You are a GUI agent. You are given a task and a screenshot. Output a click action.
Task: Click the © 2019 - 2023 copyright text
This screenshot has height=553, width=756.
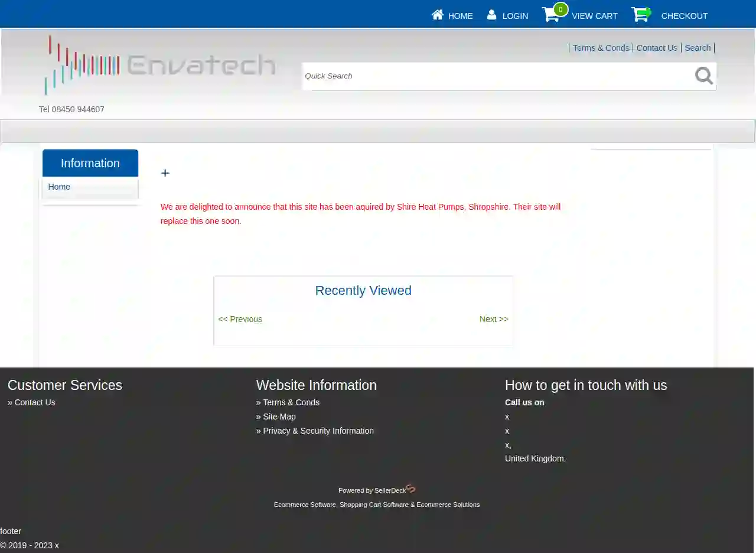30,545
